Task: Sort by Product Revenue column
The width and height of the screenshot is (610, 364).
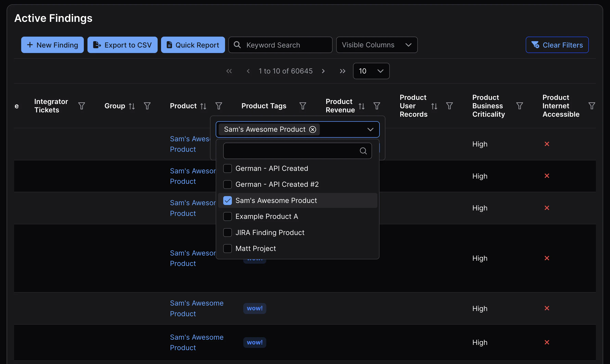Action: click(361, 106)
